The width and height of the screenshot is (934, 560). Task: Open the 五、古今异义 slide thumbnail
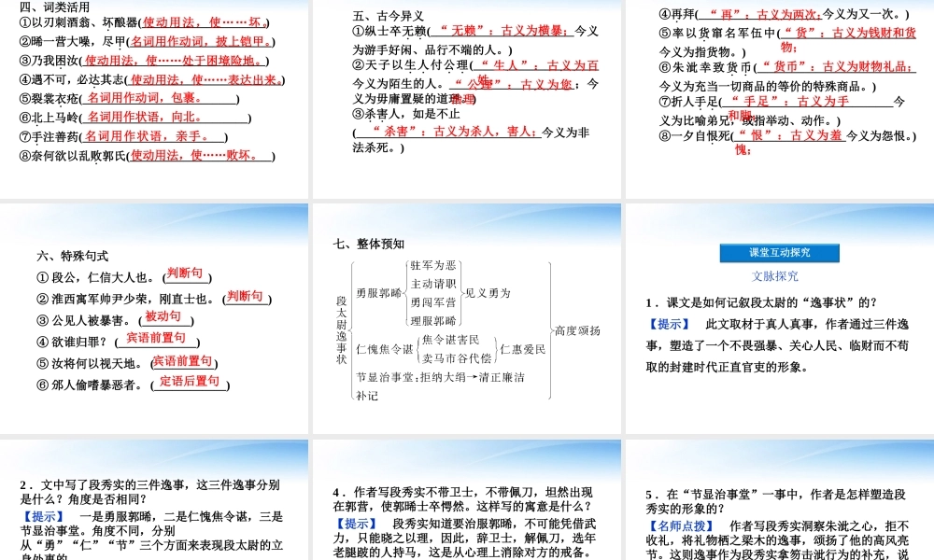coord(467,93)
